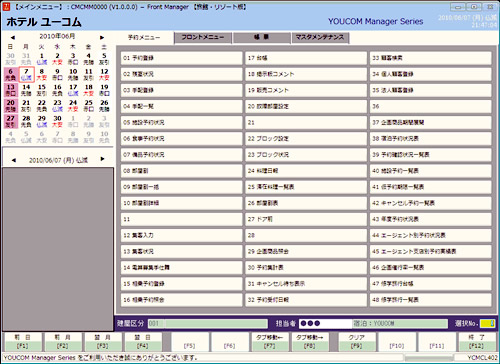Viewport: 500px width, 364px height.
Task: Click the 翌日 F4 function button
Action: click(x=143, y=342)
